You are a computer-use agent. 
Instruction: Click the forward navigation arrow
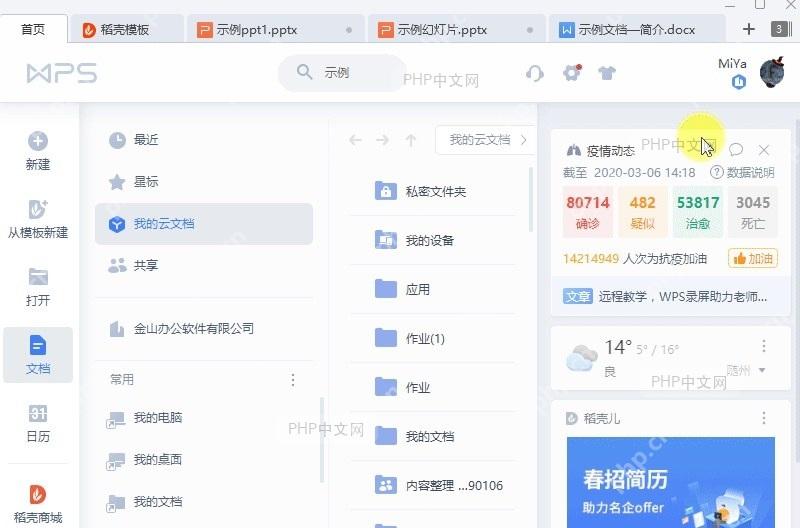coord(383,140)
